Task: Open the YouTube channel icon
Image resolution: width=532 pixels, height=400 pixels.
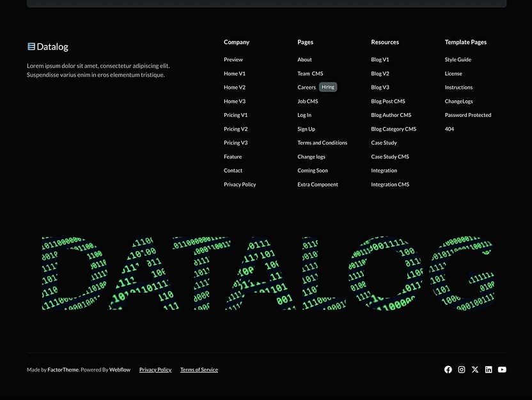Action: pyautogui.click(x=502, y=369)
